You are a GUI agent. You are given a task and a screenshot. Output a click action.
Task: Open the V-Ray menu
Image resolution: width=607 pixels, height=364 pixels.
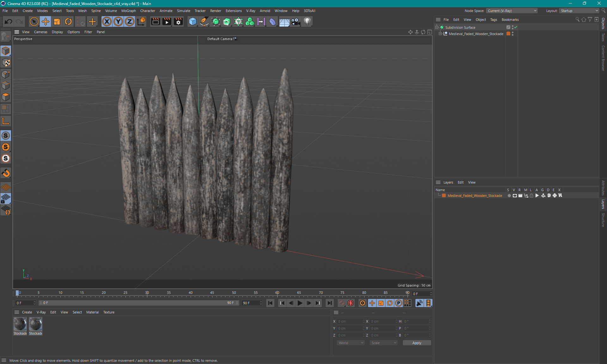tap(251, 11)
